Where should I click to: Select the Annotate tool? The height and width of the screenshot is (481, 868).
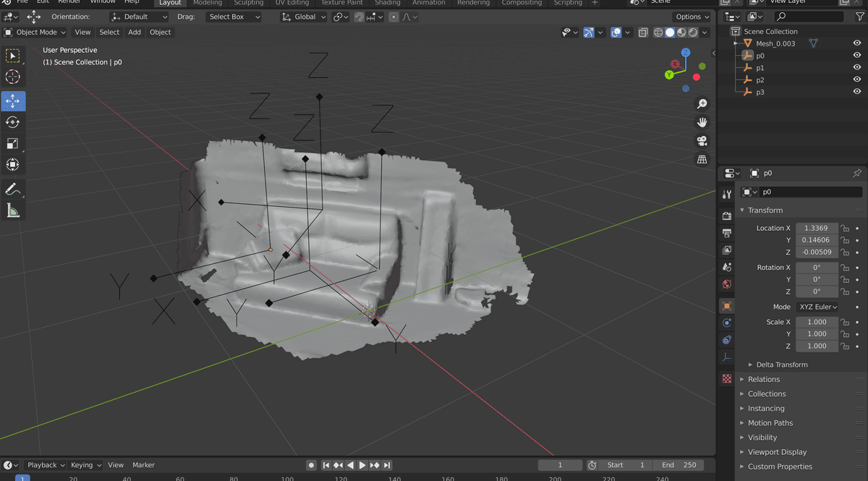[13, 190]
